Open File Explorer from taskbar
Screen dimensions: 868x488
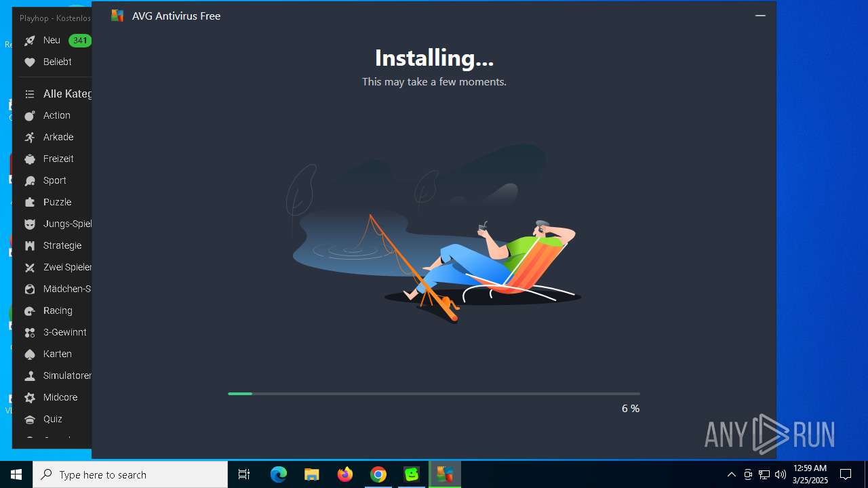[x=312, y=474]
